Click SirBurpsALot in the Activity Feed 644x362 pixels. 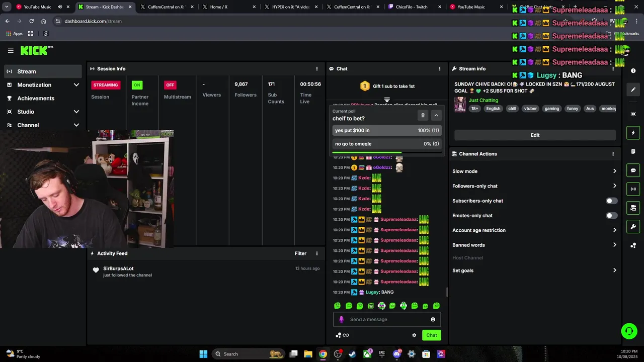coord(118,268)
